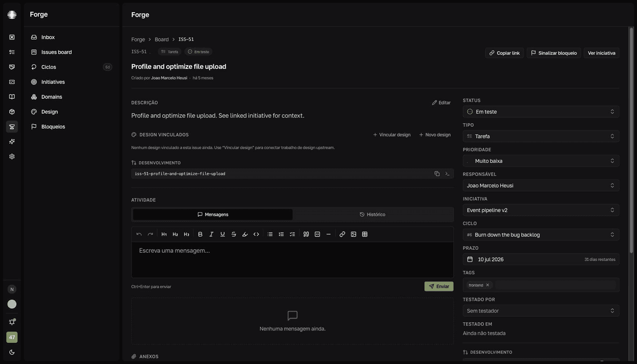Open the Testado por dropdown
This screenshot has width=637, height=364.
pos(541,311)
